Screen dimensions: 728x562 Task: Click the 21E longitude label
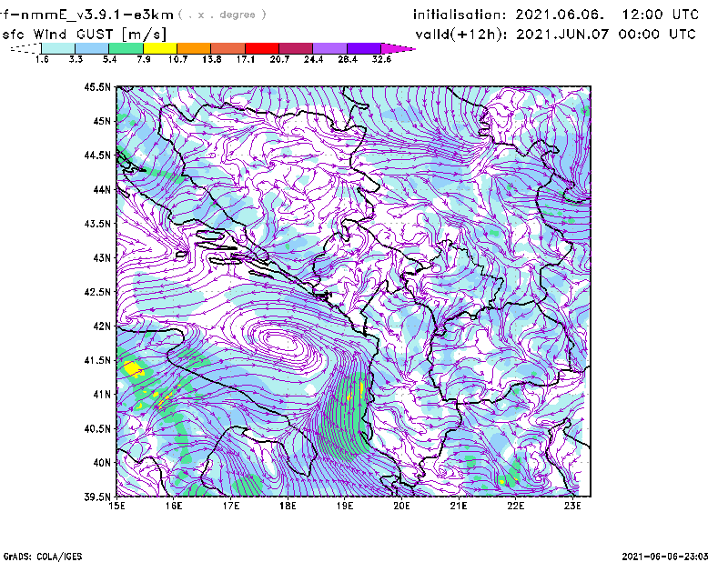[x=459, y=506]
